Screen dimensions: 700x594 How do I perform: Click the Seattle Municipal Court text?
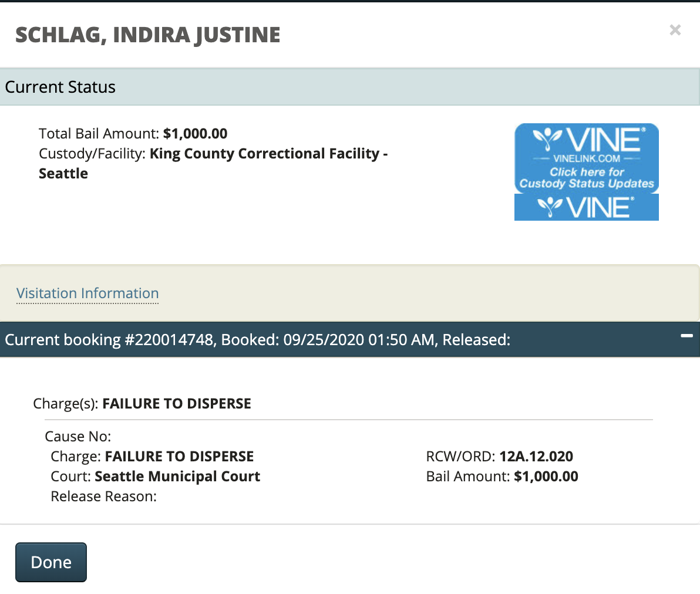point(177,477)
